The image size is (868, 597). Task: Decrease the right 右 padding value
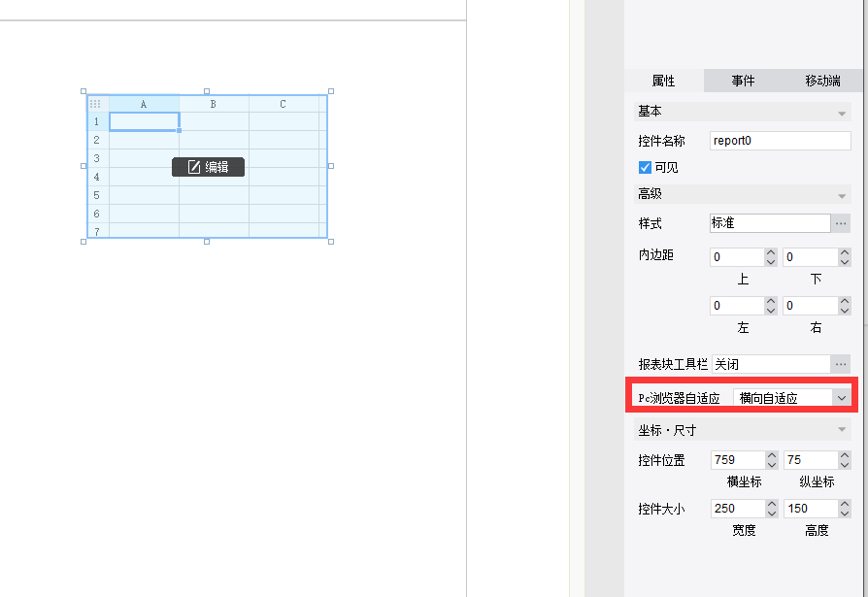[x=844, y=311]
